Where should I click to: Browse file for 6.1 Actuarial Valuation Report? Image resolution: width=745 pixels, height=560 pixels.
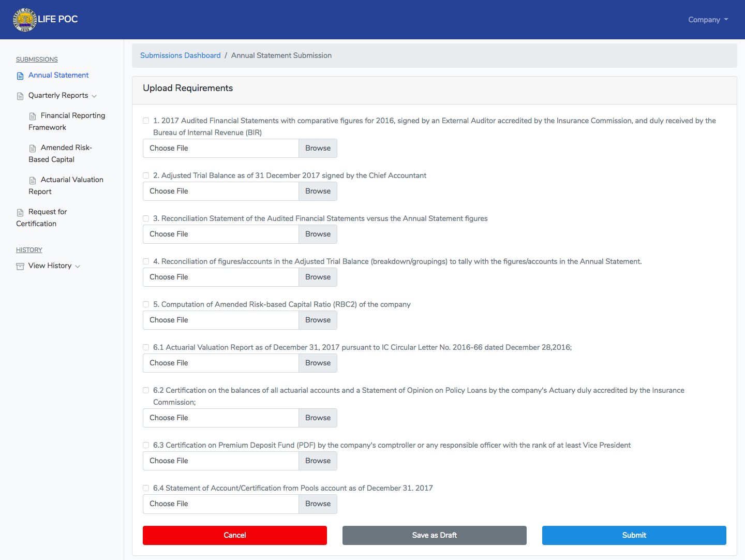[318, 363]
